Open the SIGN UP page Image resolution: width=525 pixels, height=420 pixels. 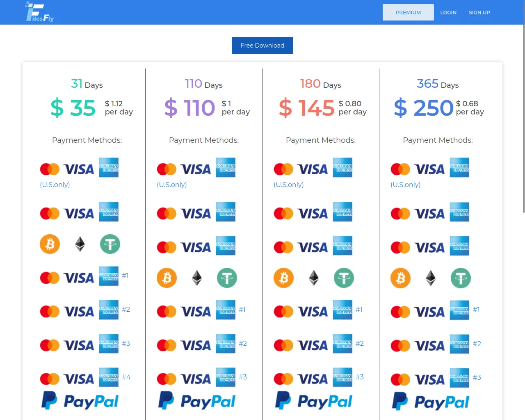click(479, 12)
